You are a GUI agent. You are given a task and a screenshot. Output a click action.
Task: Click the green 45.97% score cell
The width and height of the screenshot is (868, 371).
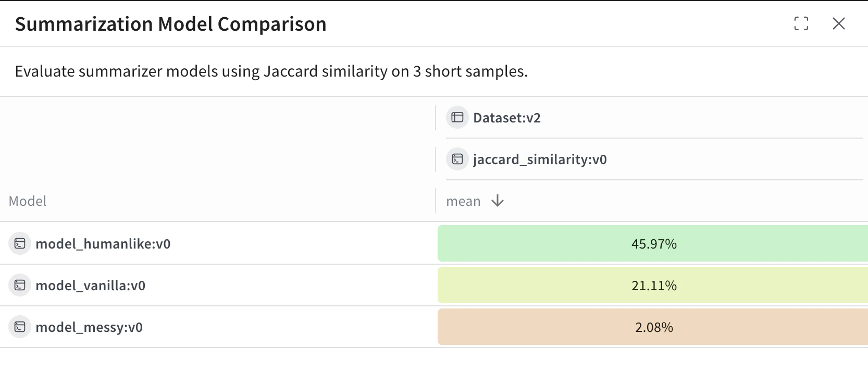(653, 244)
